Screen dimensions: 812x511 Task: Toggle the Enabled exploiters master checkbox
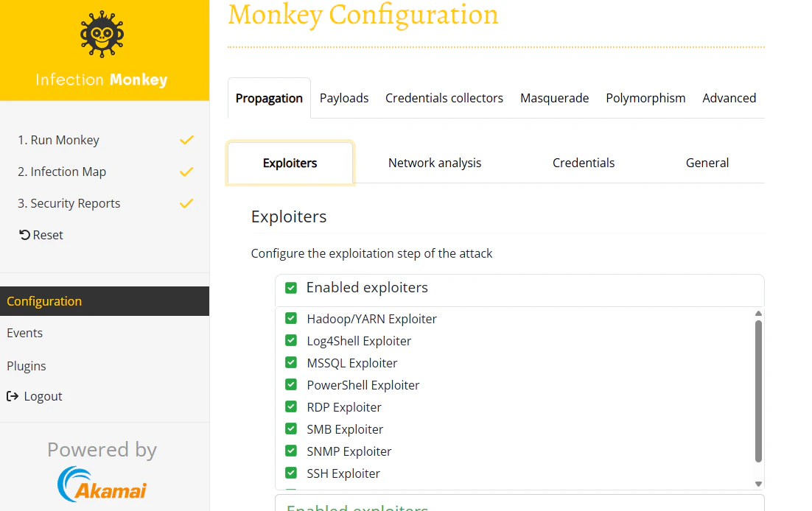point(291,288)
